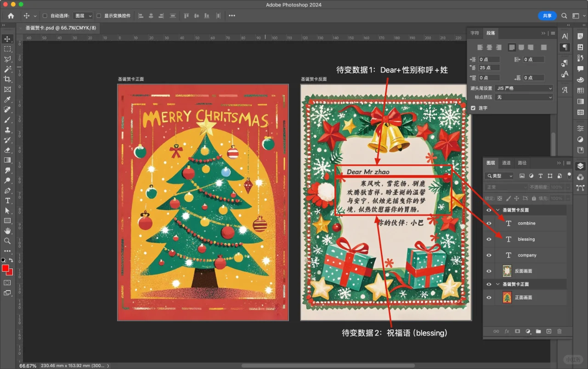Image resolution: width=588 pixels, height=369 pixels.
Task: Add a layer mask from Layers panel footer
Action: click(517, 331)
